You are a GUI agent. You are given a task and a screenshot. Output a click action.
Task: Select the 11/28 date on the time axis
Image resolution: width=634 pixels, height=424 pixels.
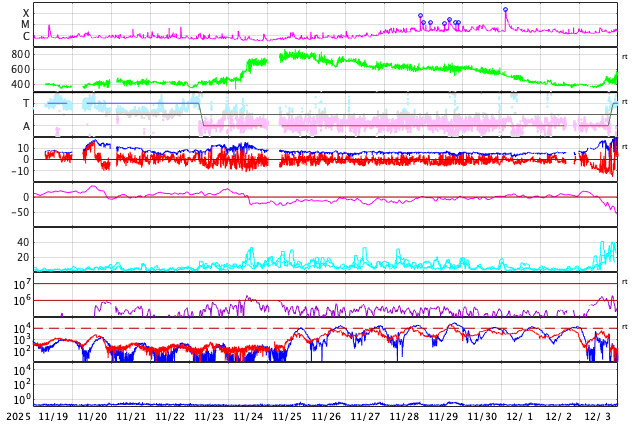(404, 416)
